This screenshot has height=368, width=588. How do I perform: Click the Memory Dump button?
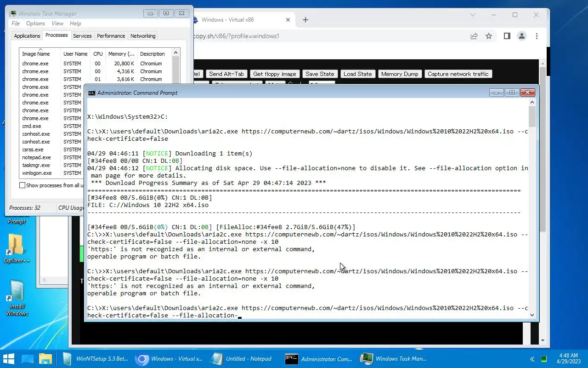coord(400,74)
